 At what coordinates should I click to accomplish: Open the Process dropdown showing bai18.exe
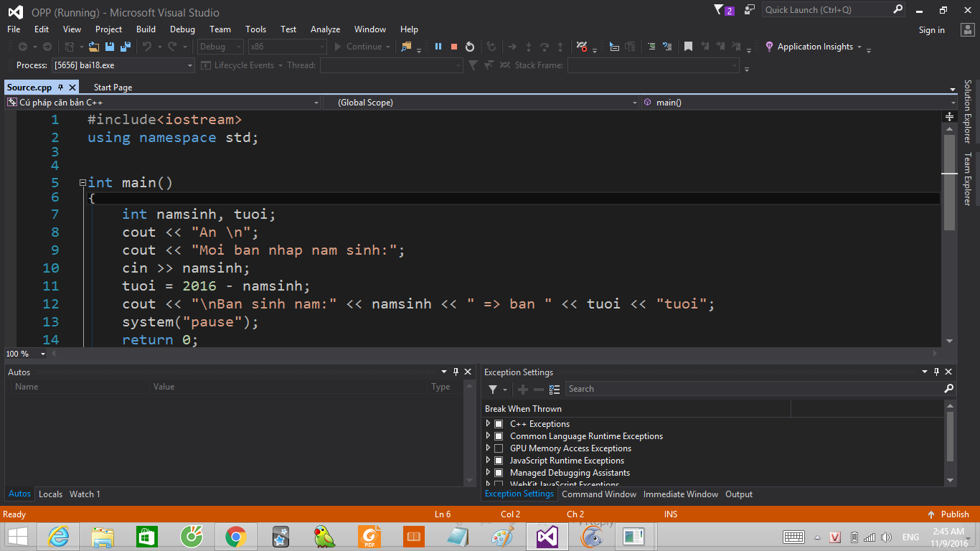[123, 65]
